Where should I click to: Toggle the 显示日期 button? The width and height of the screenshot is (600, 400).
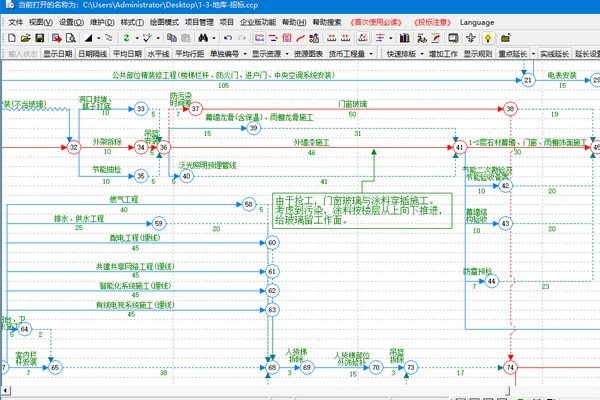(x=56, y=53)
